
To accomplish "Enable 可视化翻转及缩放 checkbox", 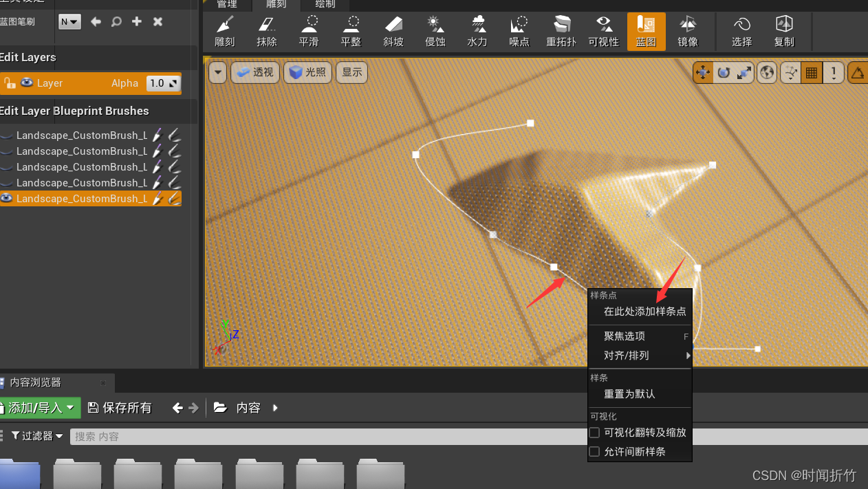I will click(595, 433).
